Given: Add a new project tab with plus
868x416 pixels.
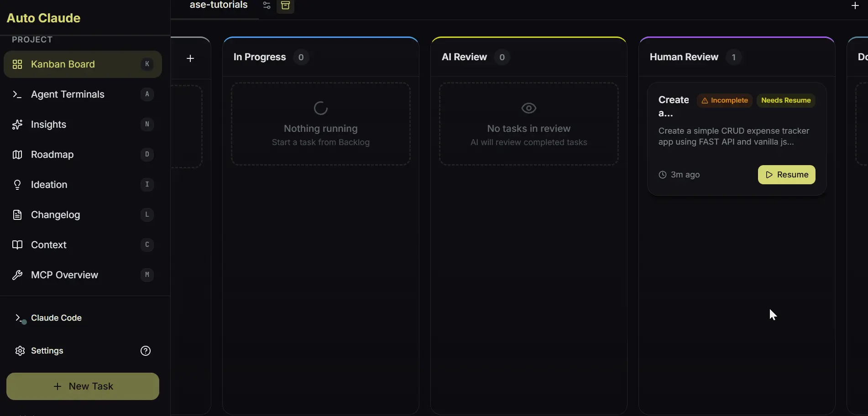Looking at the screenshot, I should tap(855, 5).
